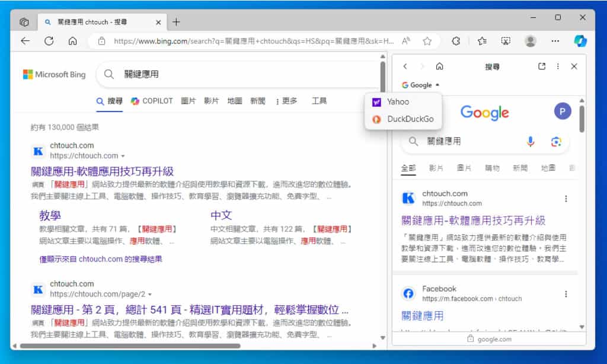Open sidebar search in new tab icon

point(542,66)
